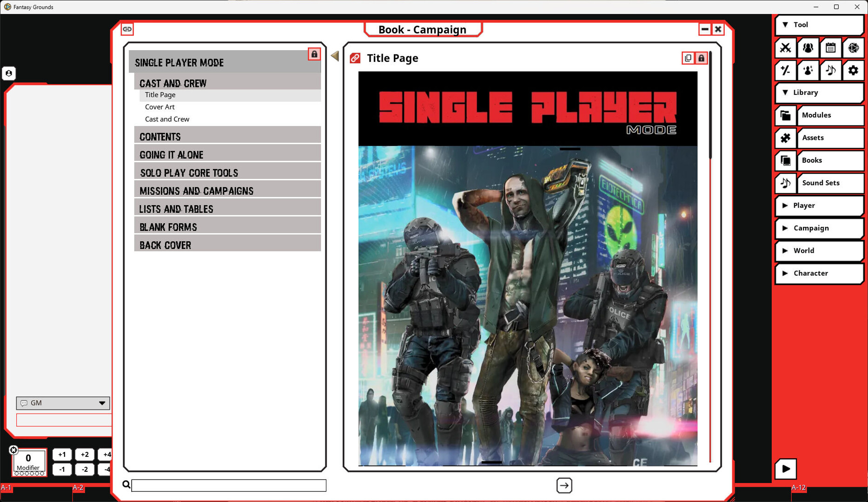The image size is (868, 502).
Task: Select the Missions and Campaigns chapter
Action: pos(197,191)
